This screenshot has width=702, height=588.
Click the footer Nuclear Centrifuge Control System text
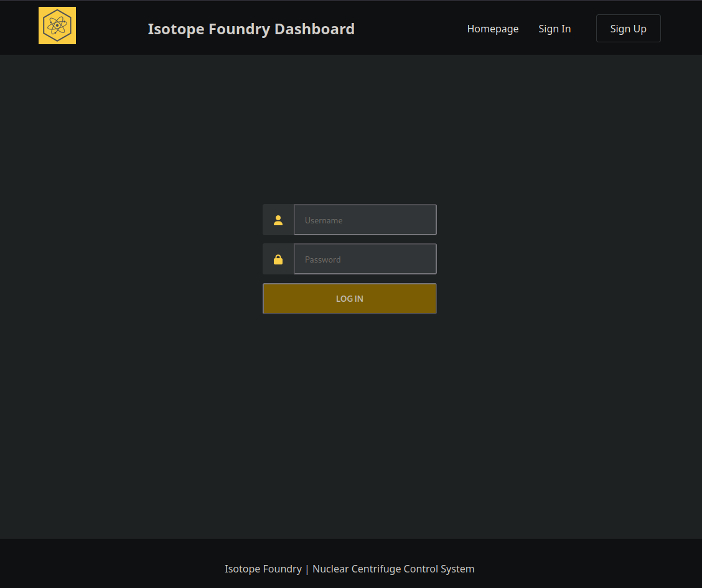pos(393,569)
